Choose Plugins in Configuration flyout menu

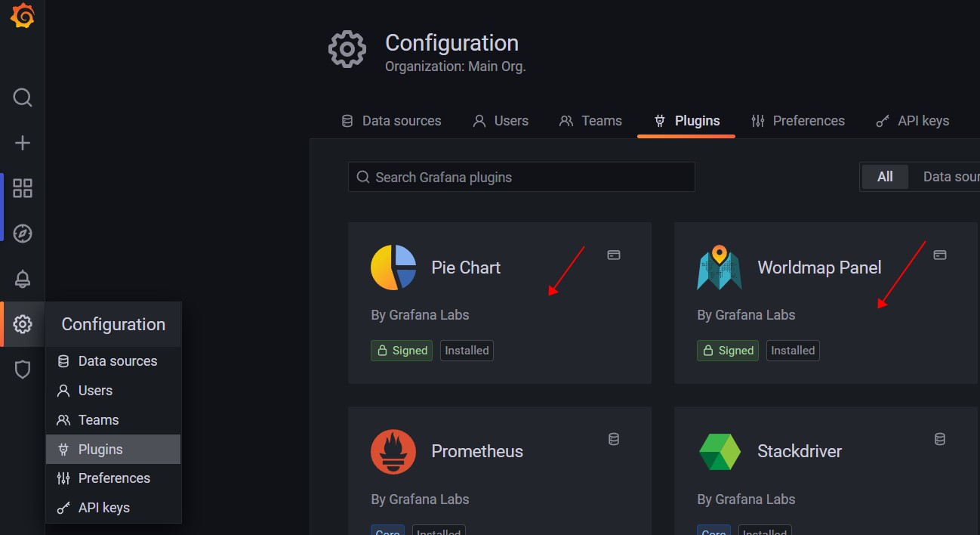(x=113, y=450)
